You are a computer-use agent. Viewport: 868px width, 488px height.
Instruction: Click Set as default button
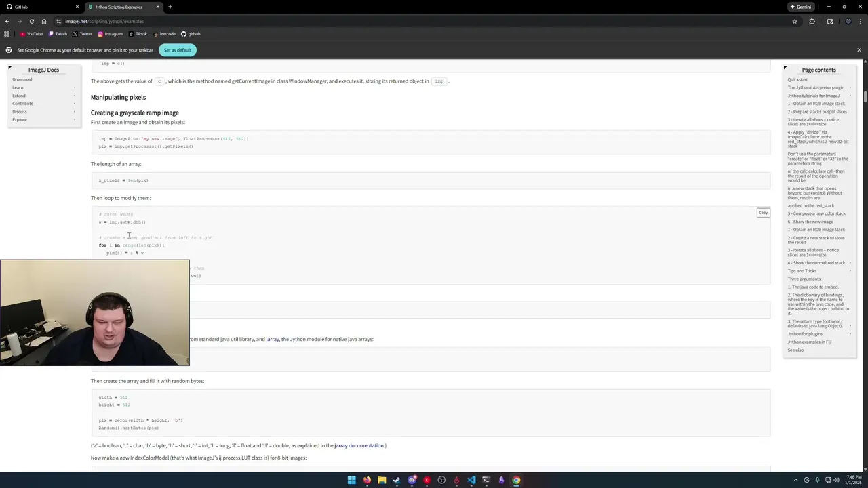click(177, 50)
